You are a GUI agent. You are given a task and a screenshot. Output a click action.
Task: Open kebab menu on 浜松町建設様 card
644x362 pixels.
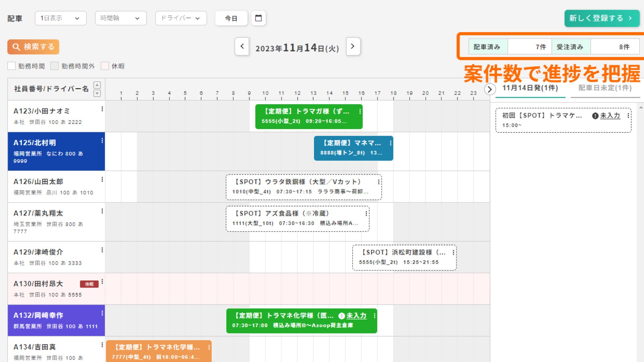[453, 252]
